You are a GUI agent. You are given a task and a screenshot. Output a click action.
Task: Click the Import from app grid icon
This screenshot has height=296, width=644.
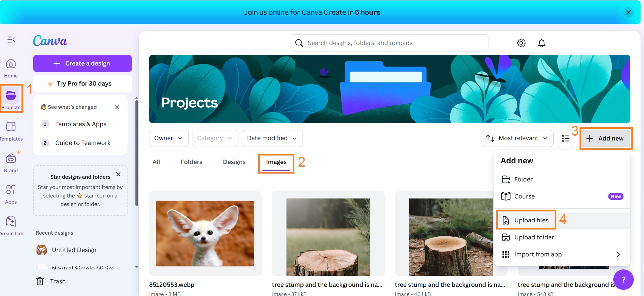tap(506, 254)
